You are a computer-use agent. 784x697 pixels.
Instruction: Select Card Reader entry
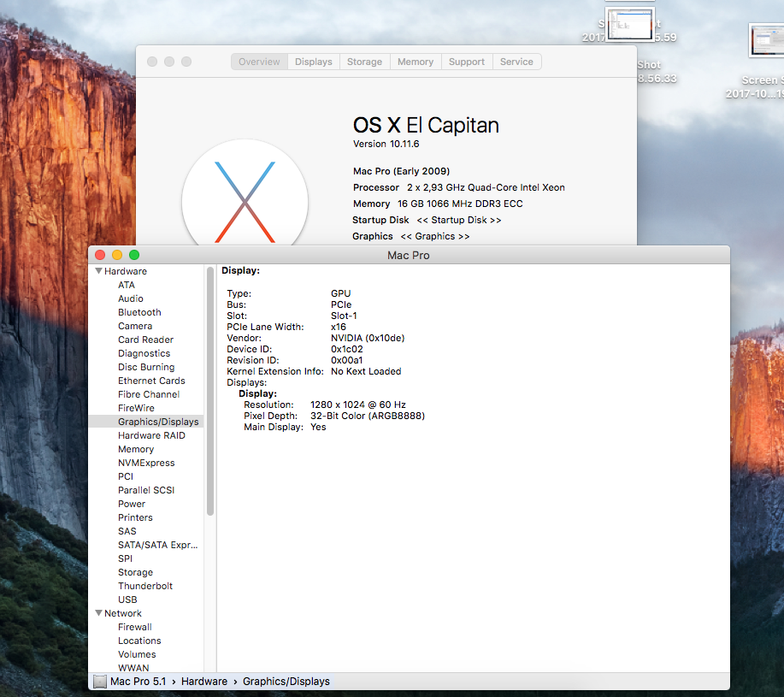145,340
